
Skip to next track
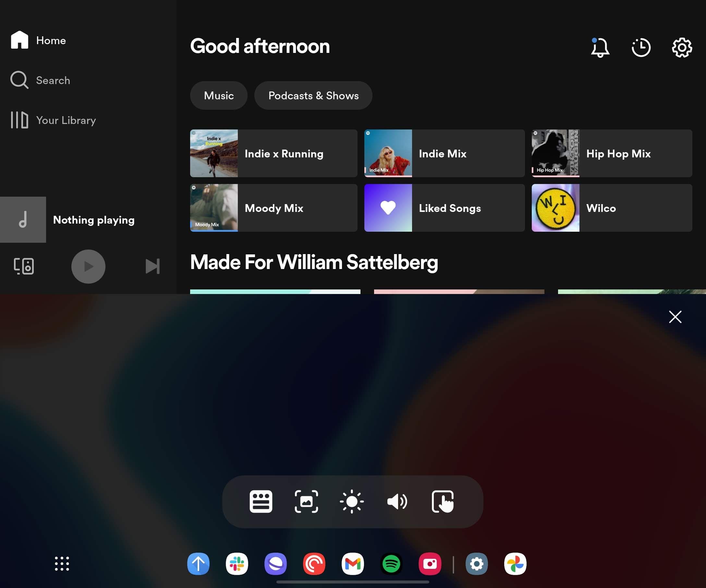tap(152, 266)
